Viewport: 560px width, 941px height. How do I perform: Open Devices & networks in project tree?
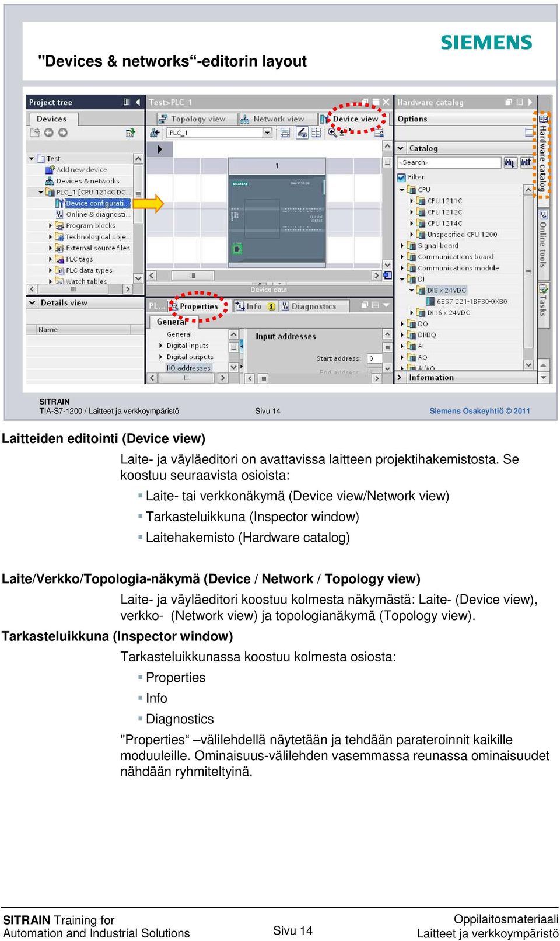(87, 181)
